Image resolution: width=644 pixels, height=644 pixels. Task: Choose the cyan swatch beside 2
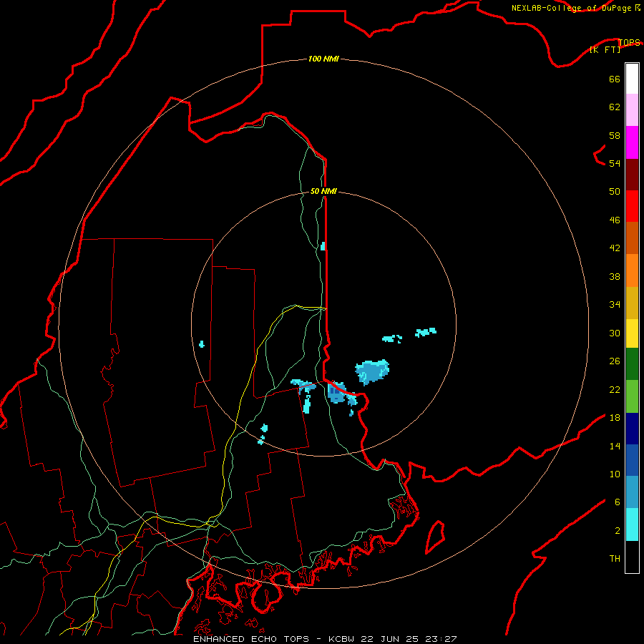(x=632, y=525)
